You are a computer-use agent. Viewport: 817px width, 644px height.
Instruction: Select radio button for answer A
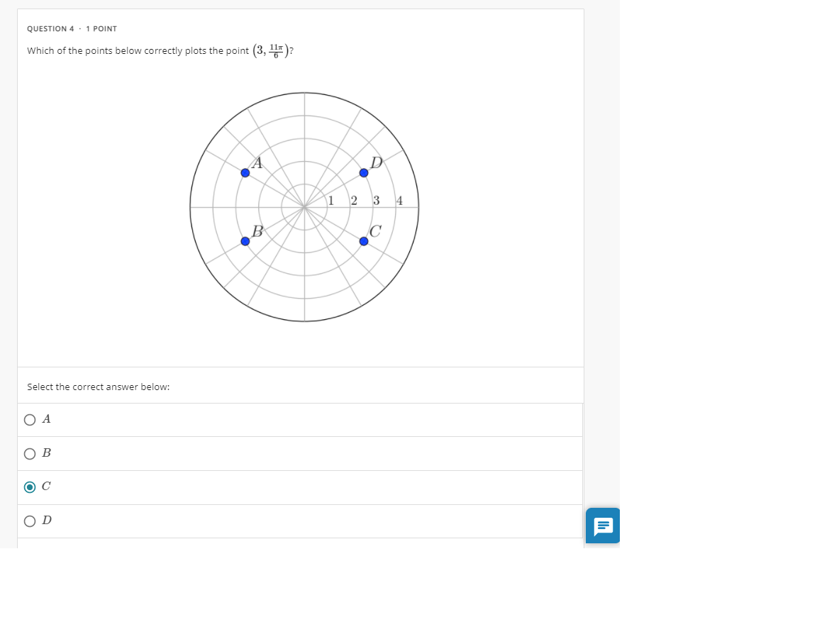(30, 420)
